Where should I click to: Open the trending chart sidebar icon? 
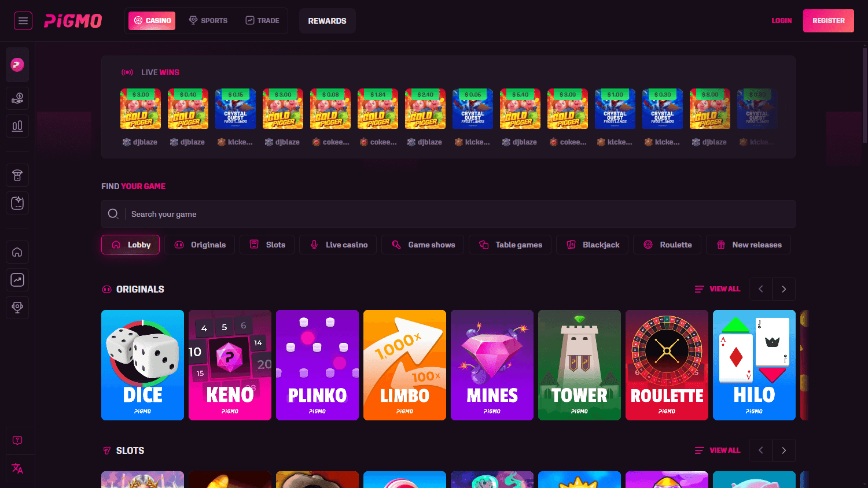click(17, 280)
